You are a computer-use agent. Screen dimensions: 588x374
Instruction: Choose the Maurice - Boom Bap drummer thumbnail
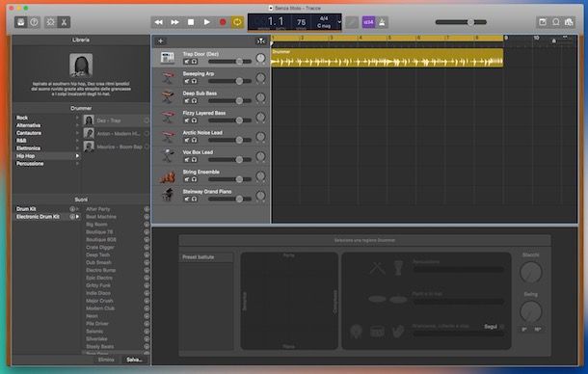(x=89, y=147)
